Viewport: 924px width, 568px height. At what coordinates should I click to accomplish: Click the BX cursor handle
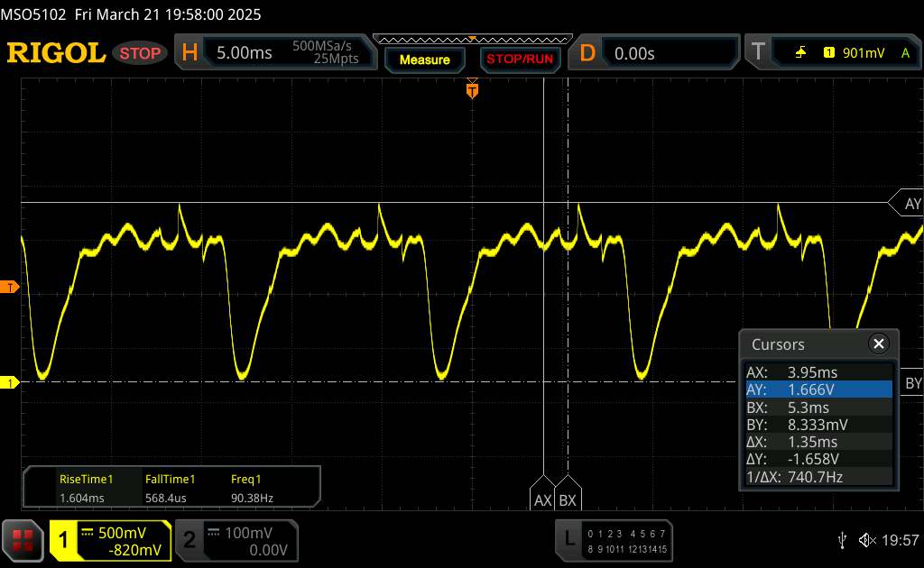pos(568,498)
